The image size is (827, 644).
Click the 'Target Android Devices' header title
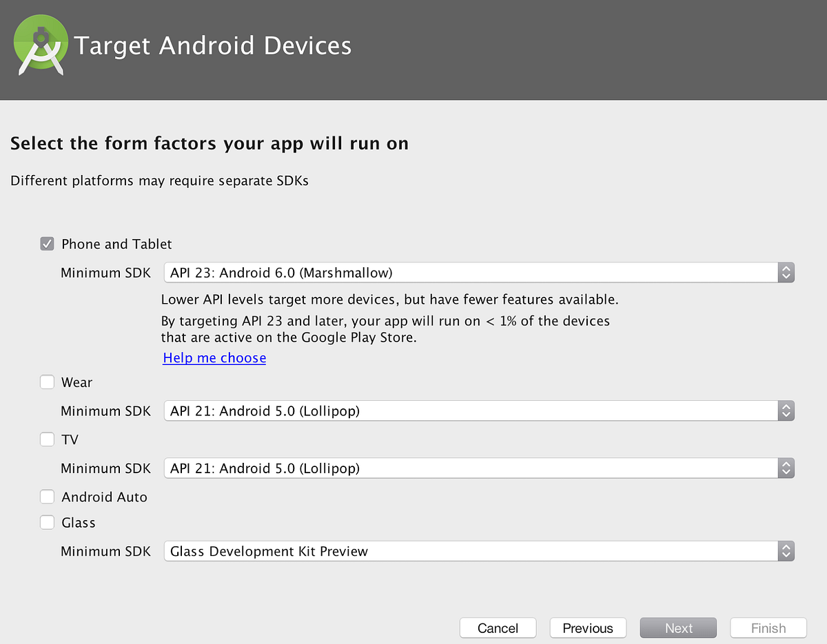click(x=213, y=46)
